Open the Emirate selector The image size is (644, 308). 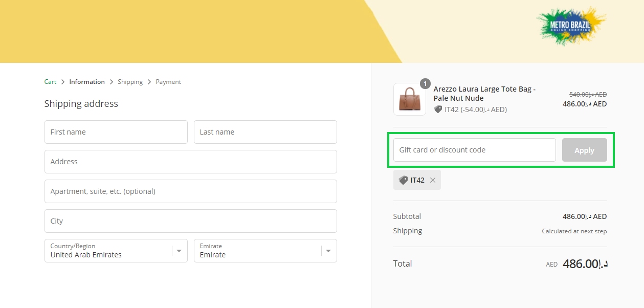click(x=265, y=251)
